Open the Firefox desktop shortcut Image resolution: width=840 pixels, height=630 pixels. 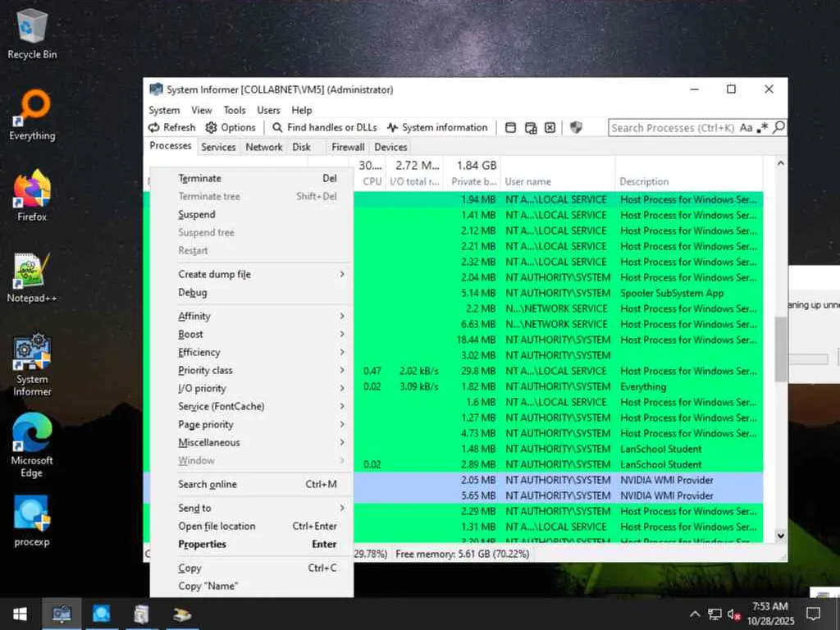click(32, 196)
